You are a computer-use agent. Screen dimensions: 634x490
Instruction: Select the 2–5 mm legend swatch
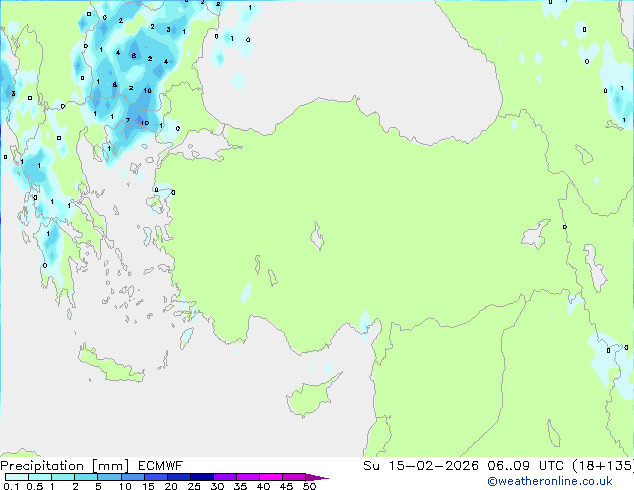(86, 477)
